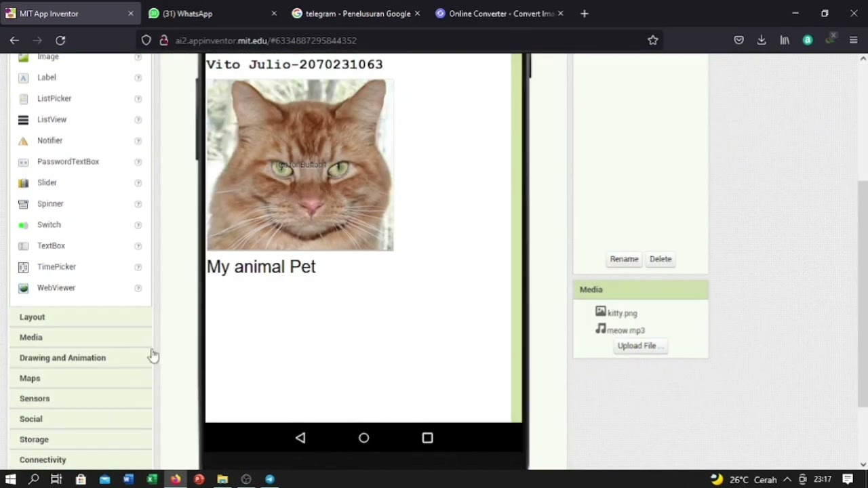The image size is (868, 488).
Task: Open the Firefox library icon
Action: (785, 40)
